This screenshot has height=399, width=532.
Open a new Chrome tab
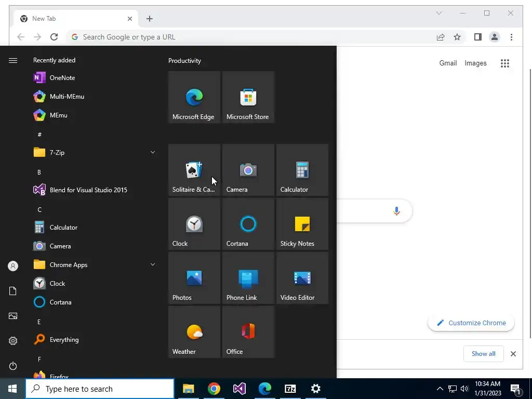click(150, 19)
